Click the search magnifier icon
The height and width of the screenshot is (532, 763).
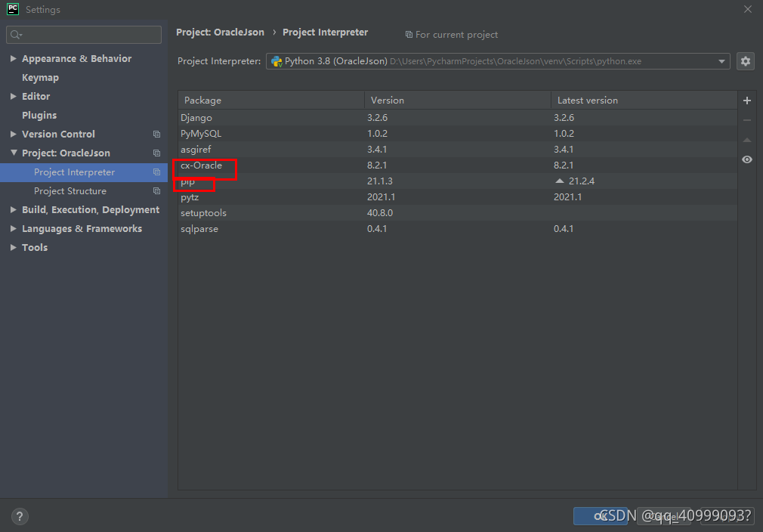click(16, 35)
